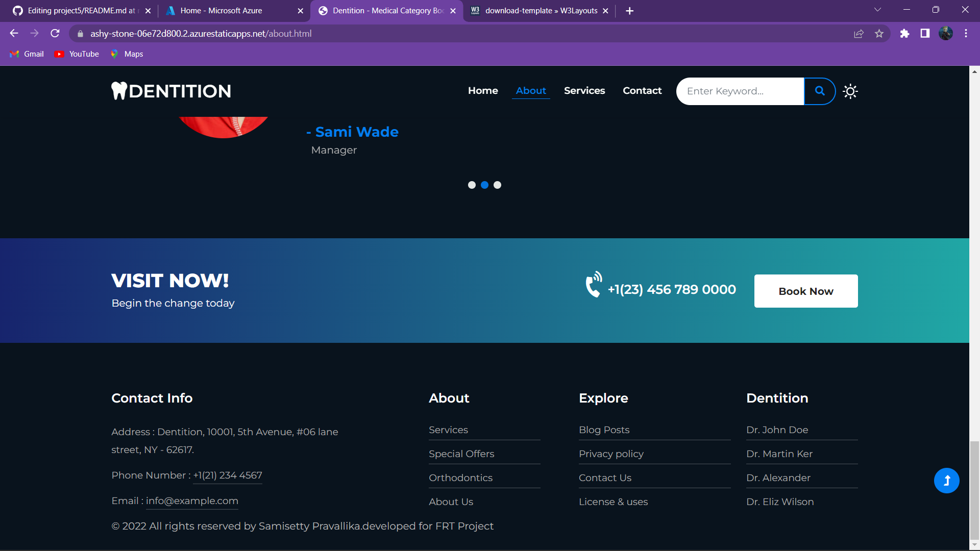Click the share page icon
Image resolution: width=980 pixels, height=551 pixels.
pyautogui.click(x=859, y=34)
